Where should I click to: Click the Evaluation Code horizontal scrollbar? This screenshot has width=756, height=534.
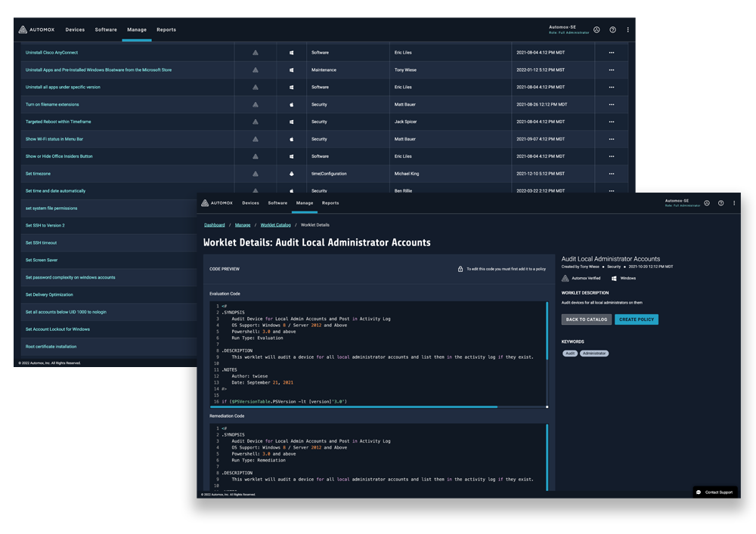(x=353, y=407)
